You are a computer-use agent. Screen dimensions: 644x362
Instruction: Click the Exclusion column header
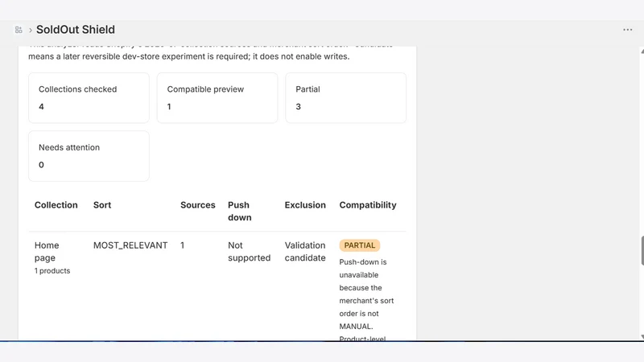pyautogui.click(x=305, y=205)
